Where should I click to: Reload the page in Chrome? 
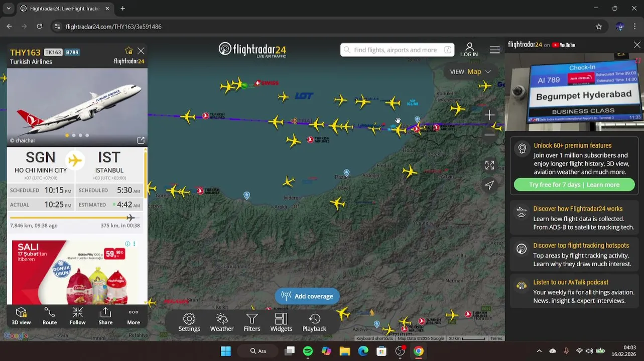click(39, 27)
